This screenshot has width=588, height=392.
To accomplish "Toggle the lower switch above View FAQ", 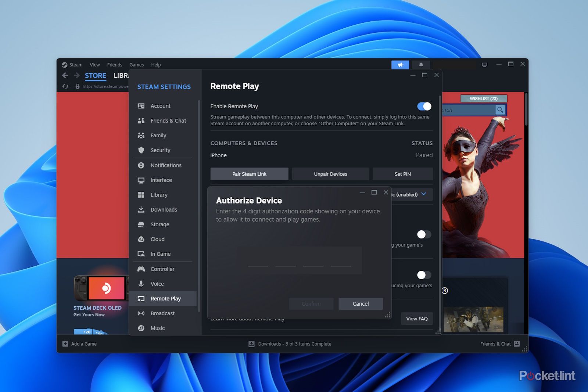I will (x=424, y=275).
